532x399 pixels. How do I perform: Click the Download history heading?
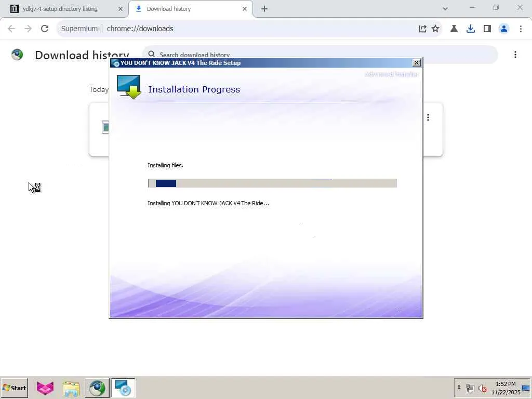coord(82,55)
